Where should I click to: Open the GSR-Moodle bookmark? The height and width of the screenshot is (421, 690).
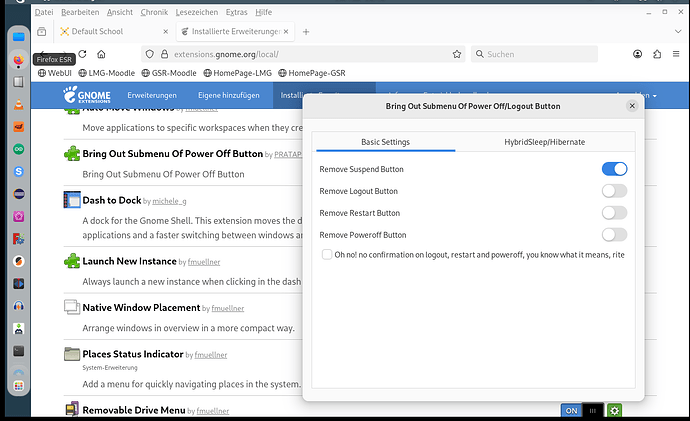point(169,73)
